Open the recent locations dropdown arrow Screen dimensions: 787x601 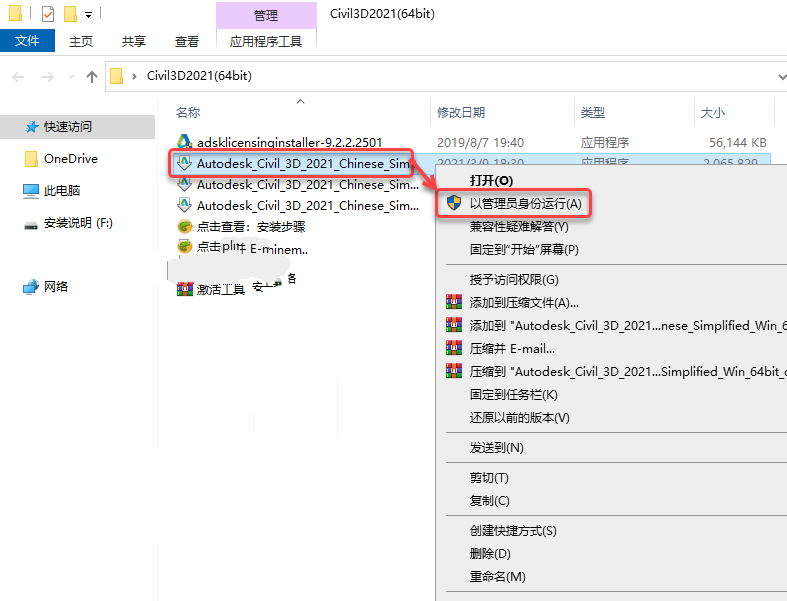point(71,77)
